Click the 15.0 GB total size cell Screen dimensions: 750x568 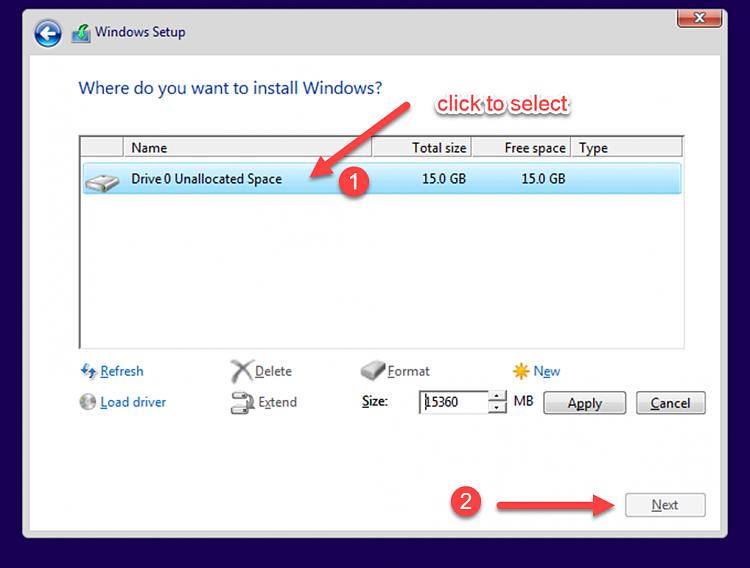pyautogui.click(x=443, y=179)
